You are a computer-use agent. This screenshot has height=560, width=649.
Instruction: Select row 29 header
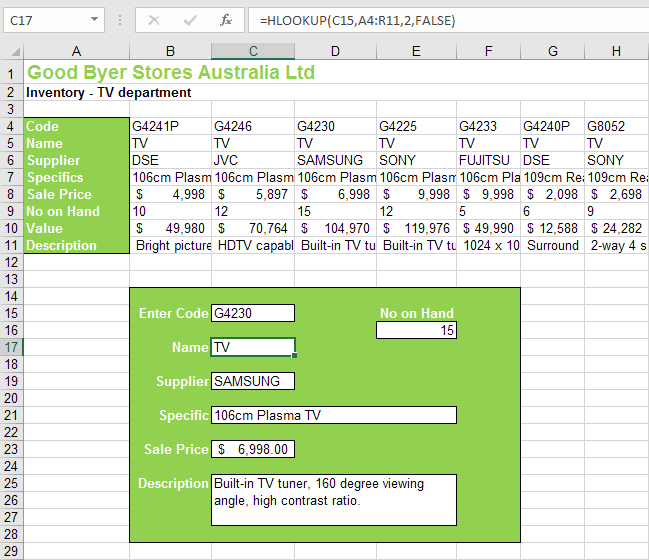(12, 551)
